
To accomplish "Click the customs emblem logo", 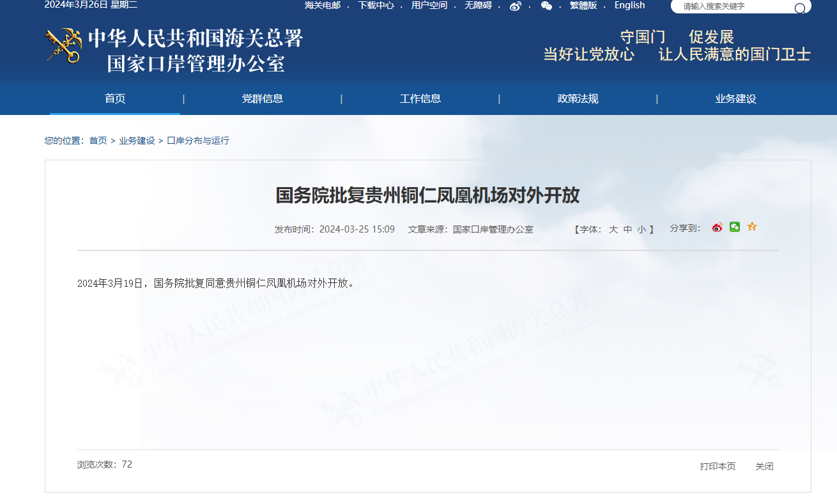I will 63,45.
